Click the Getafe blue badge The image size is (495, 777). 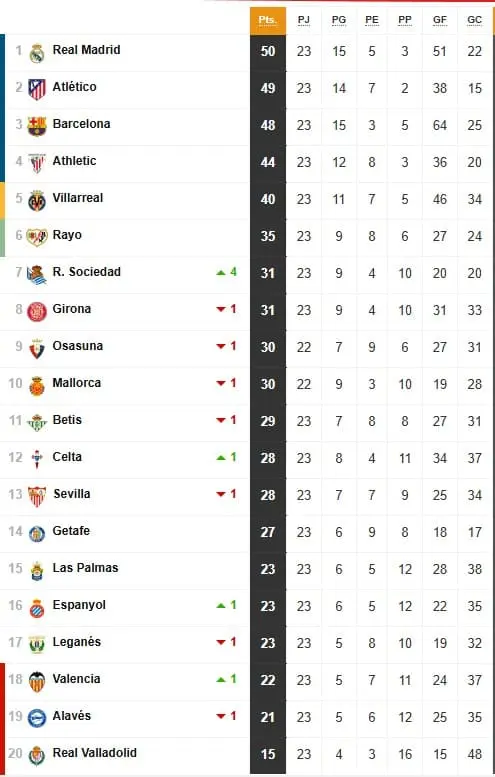[37, 533]
